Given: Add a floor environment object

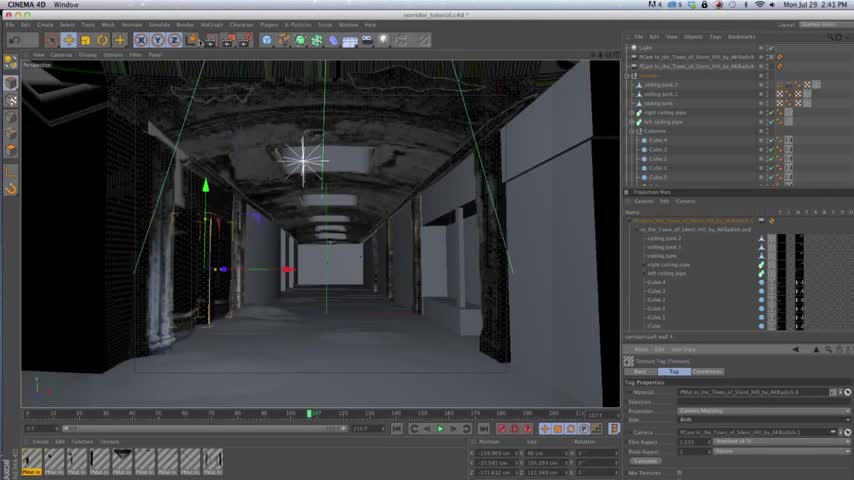Looking at the screenshot, I should 350,40.
